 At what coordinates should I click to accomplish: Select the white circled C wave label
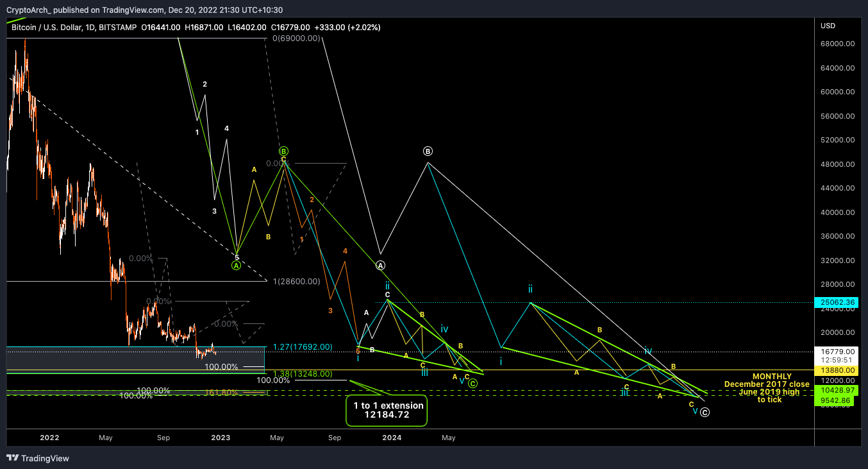tap(704, 413)
